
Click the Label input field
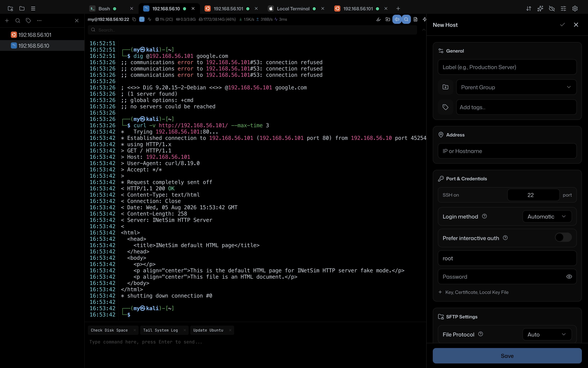(x=507, y=67)
